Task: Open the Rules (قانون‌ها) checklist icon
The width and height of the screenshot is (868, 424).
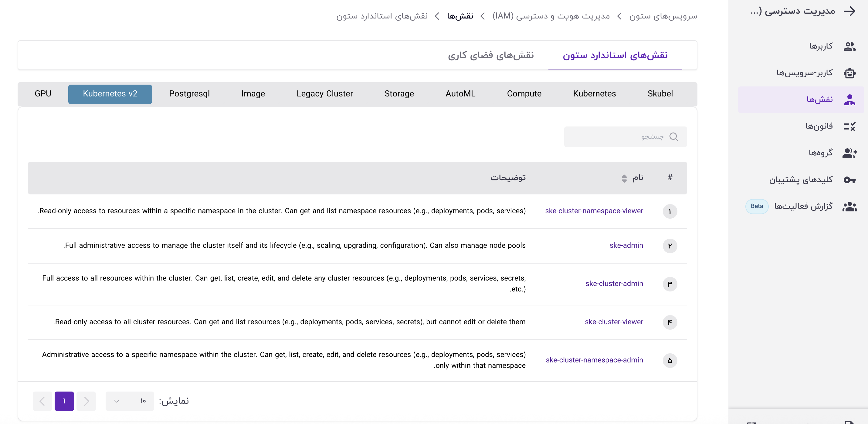Action: point(849,126)
